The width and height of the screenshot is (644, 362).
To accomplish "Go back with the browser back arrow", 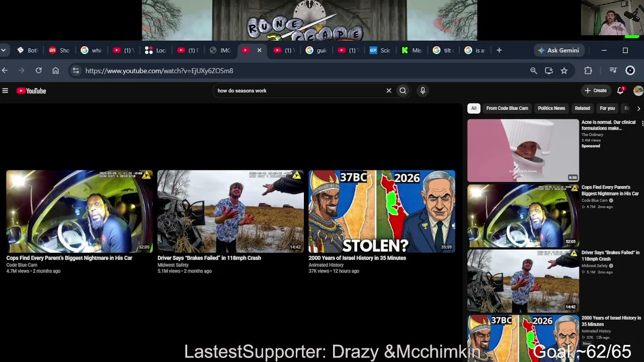I will point(5,71).
